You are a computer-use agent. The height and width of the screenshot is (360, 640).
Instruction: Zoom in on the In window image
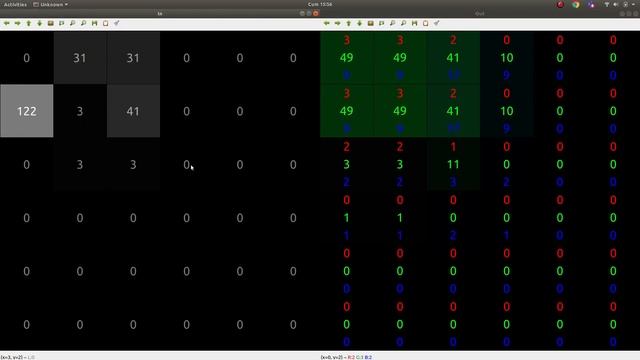[73, 23]
